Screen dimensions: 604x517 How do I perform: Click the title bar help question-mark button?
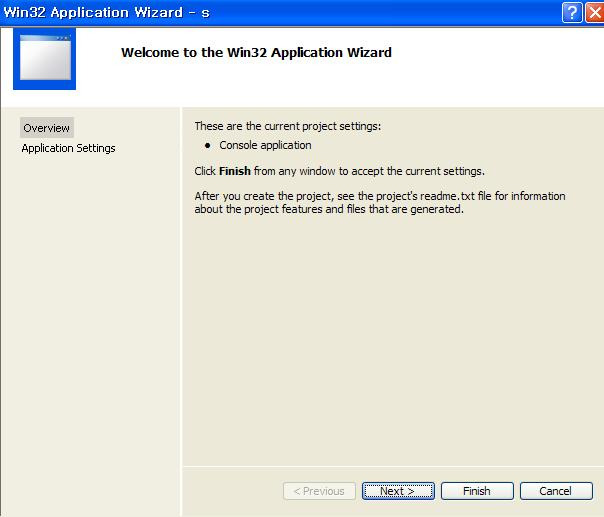coord(572,13)
